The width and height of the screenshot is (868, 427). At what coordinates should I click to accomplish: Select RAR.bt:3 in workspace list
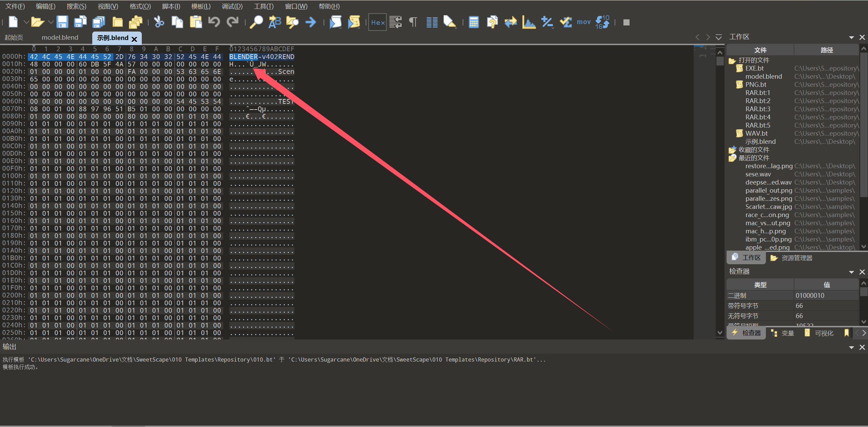[x=757, y=109]
